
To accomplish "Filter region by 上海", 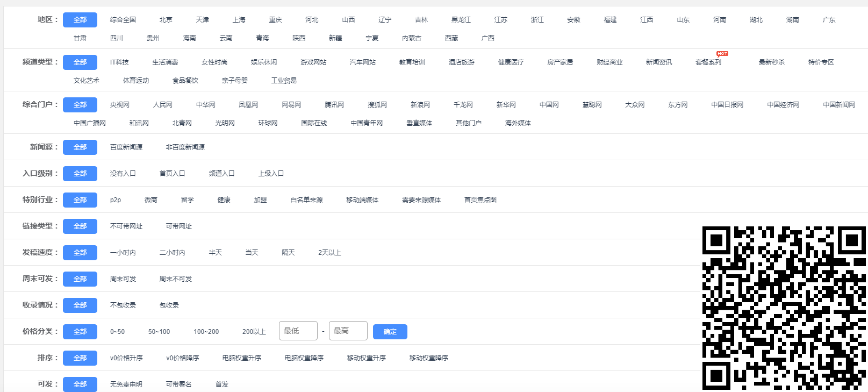I will (239, 20).
